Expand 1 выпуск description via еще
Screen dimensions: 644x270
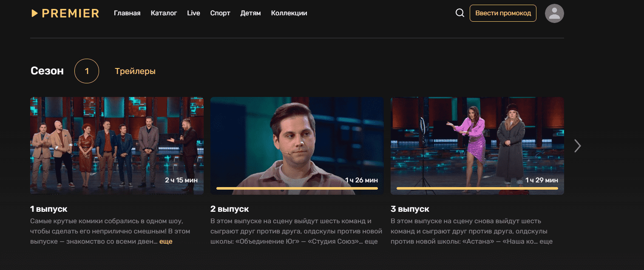[166, 242]
